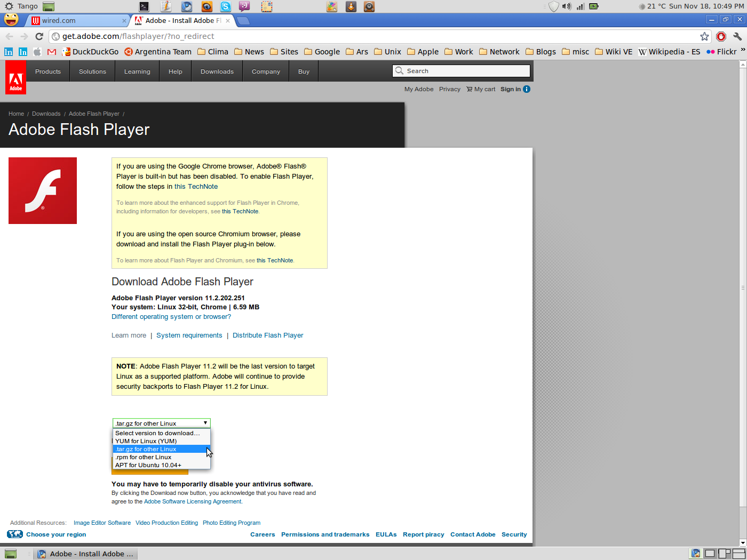This screenshot has width=747, height=560.
Task: Click the Flickr bookmark
Action: 721,52
